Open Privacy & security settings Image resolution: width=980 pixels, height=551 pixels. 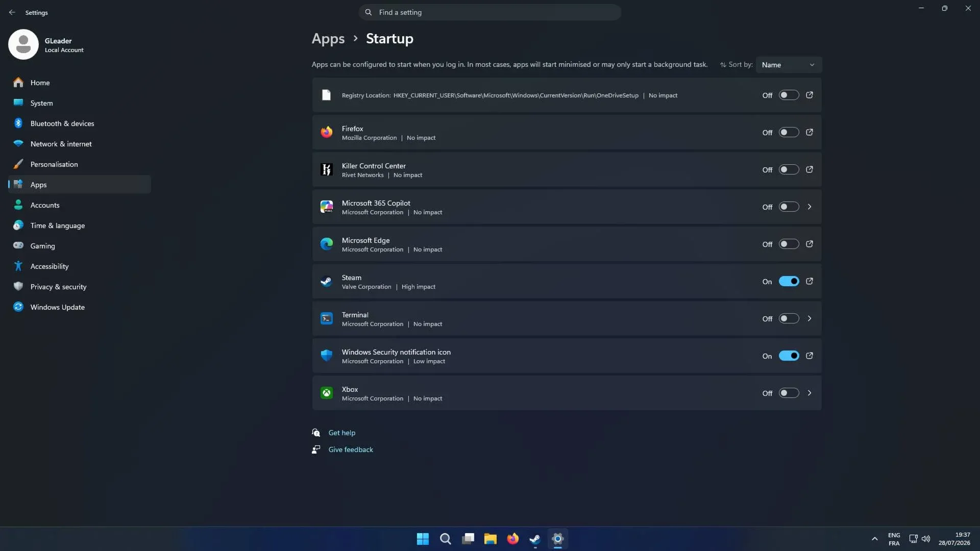pyautogui.click(x=80, y=287)
